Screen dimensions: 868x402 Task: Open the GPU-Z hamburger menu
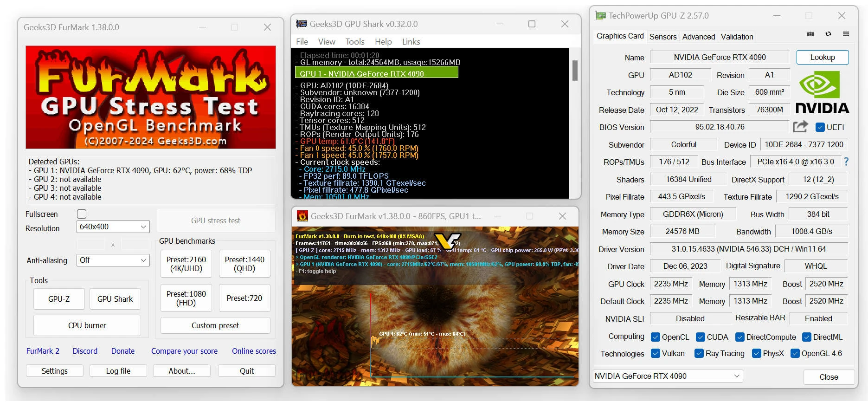point(846,34)
